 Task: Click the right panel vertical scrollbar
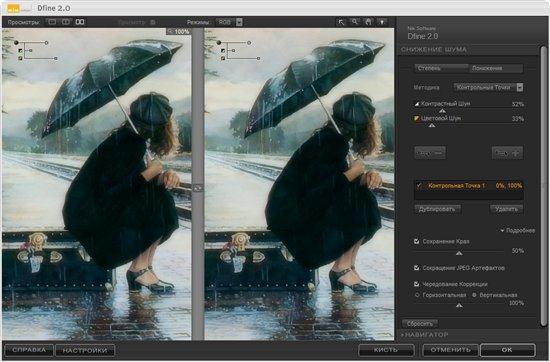point(543,186)
